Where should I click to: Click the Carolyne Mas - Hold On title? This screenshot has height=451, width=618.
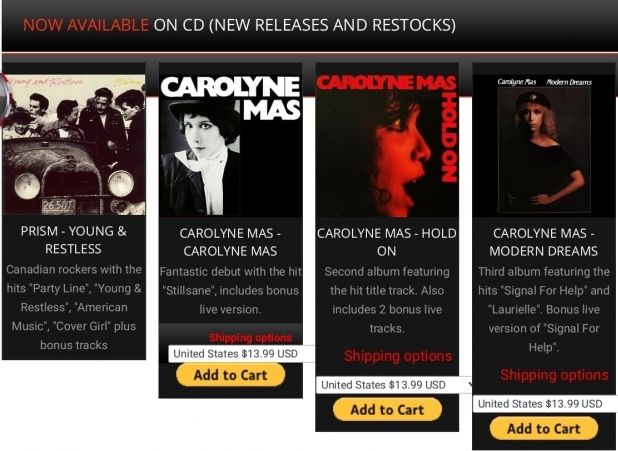coord(387,242)
